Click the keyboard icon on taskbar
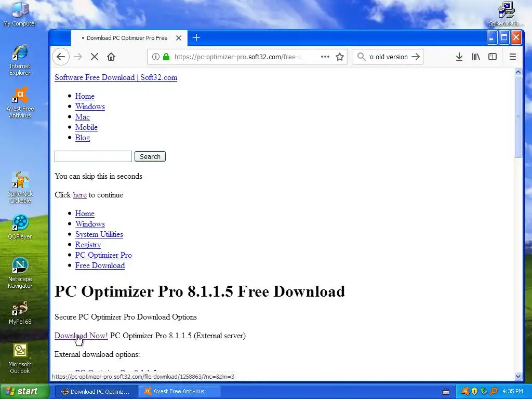Viewport: 532px width, 399px height. point(446,392)
